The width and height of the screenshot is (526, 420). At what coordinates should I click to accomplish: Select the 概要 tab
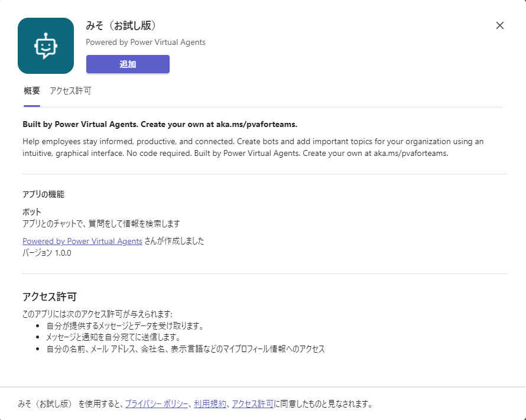coord(32,91)
